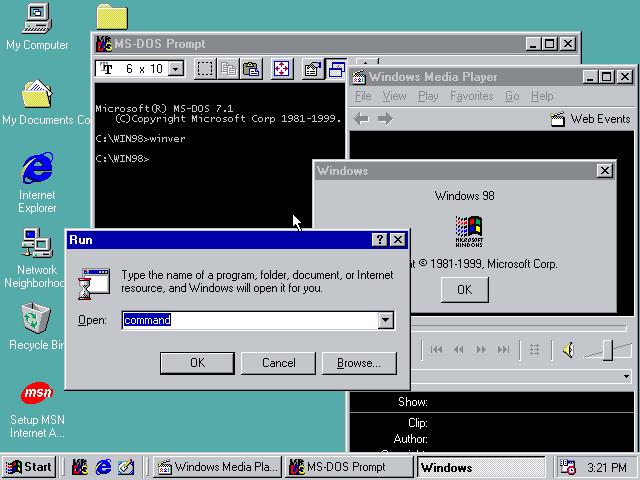Open the Help menu in Windows Media Player
640x480 pixels.
pyautogui.click(x=542, y=96)
